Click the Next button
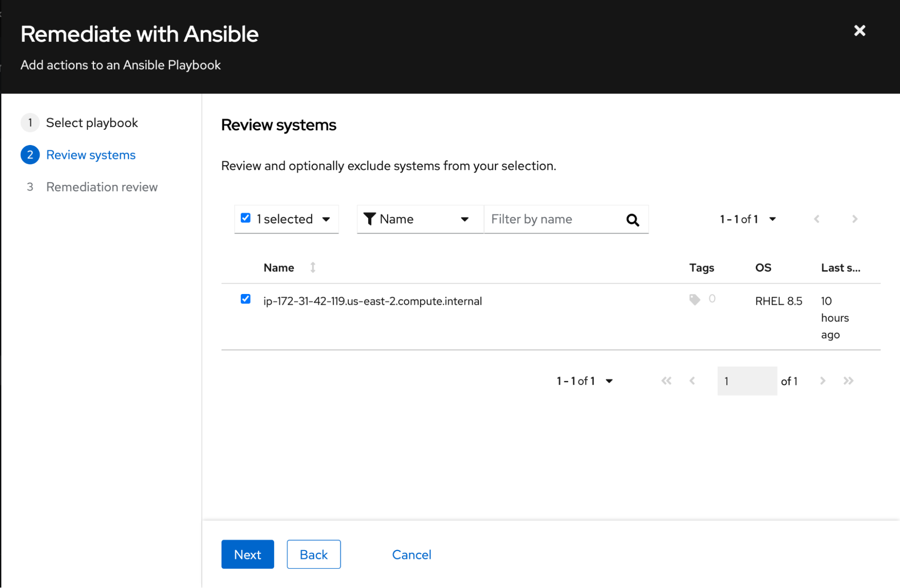Viewport: 900px width, 588px height. pos(247,554)
